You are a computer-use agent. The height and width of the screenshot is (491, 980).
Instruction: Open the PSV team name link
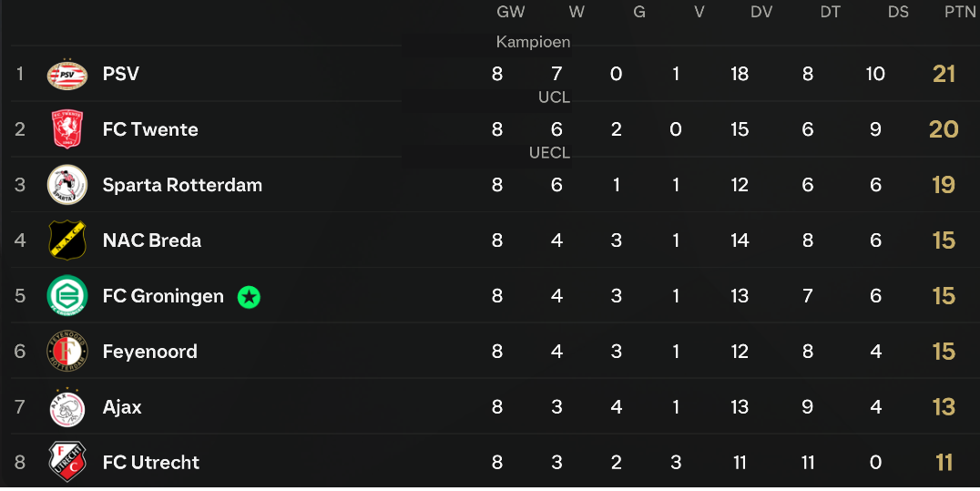(x=120, y=74)
